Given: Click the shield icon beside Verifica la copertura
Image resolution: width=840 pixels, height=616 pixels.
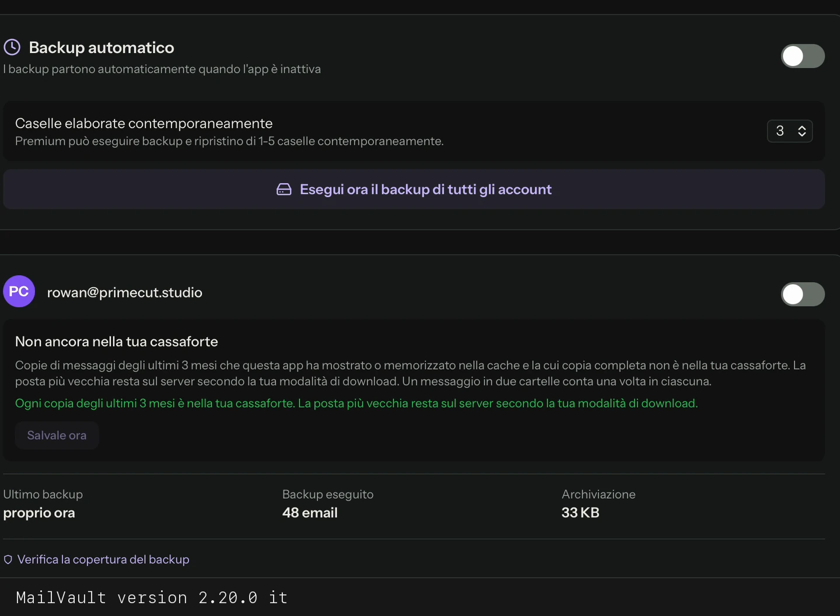Looking at the screenshot, I should 8,560.
